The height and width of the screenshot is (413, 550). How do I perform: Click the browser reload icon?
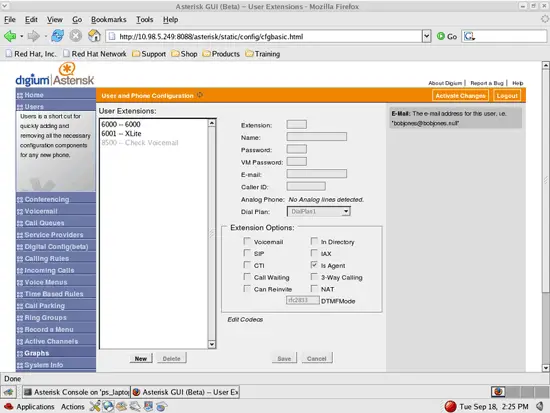(58, 36)
